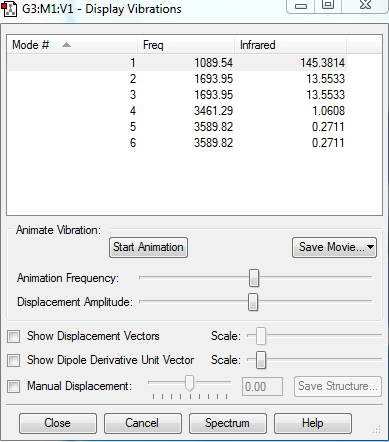Screen dimensions: 389x442
Task: Sort table by Infrared column header
Action: pyautogui.click(x=290, y=45)
